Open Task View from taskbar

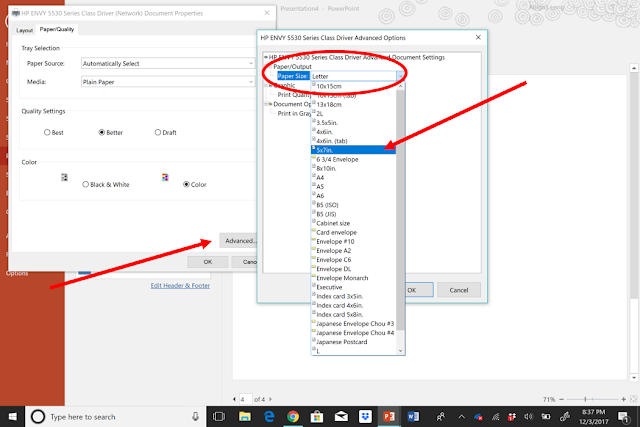pyautogui.click(x=219, y=417)
